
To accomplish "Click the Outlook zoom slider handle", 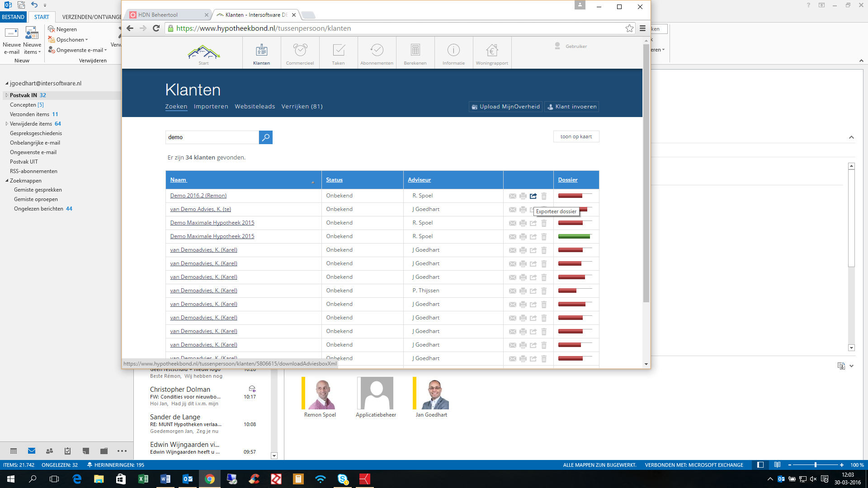I will point(815,465).
